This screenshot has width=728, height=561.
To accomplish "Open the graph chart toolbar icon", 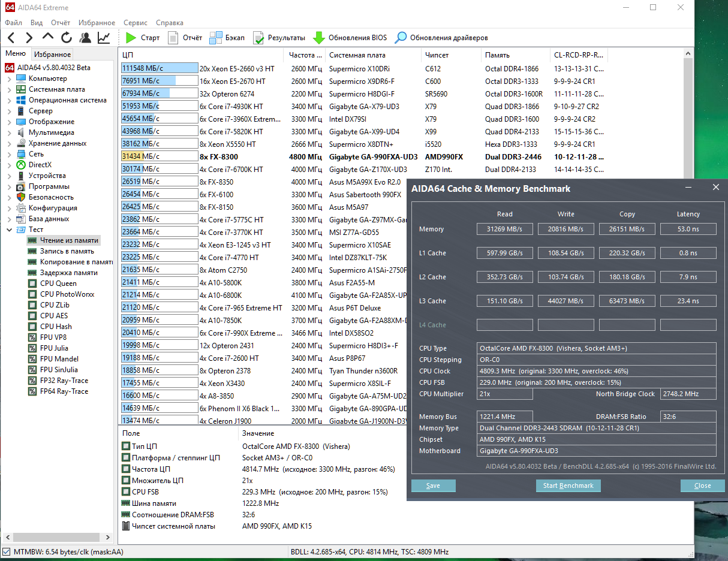I will (104, 38).
